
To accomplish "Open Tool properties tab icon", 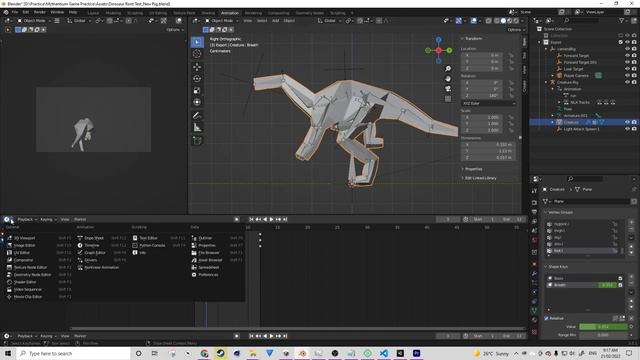I will 534,191.
